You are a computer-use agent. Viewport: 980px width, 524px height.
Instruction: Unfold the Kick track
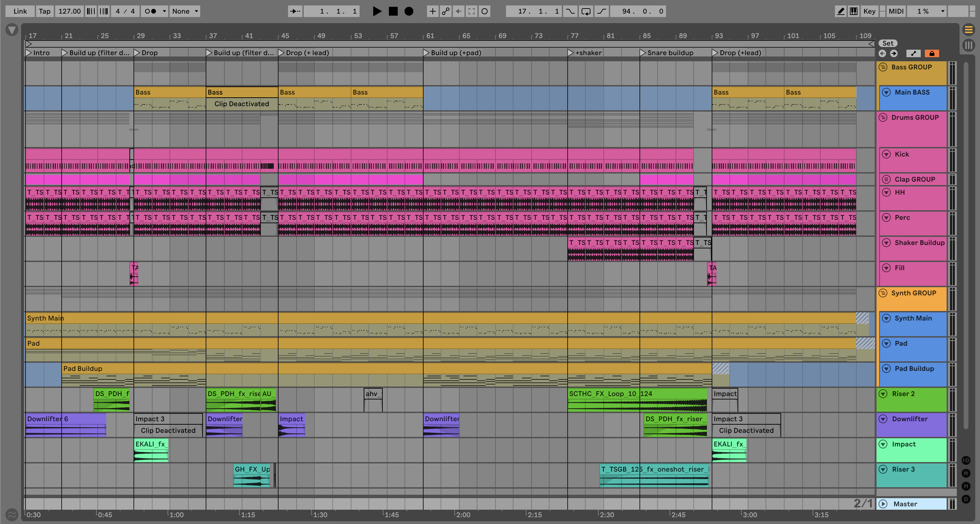[886, 154]
